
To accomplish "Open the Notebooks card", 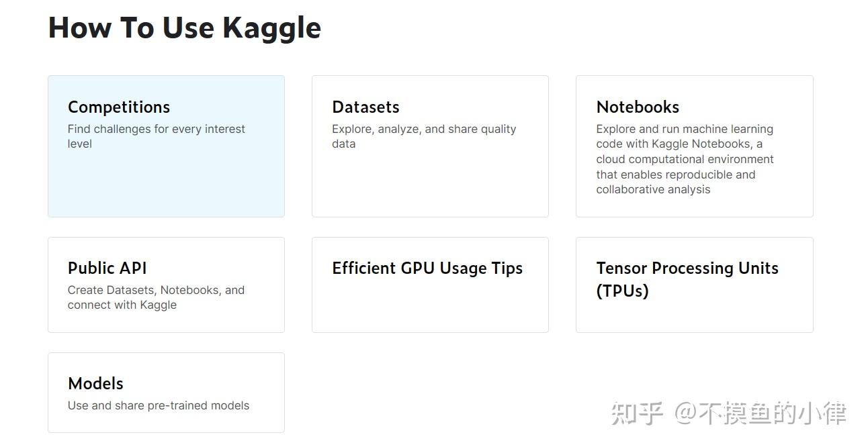I will (694, 146).
